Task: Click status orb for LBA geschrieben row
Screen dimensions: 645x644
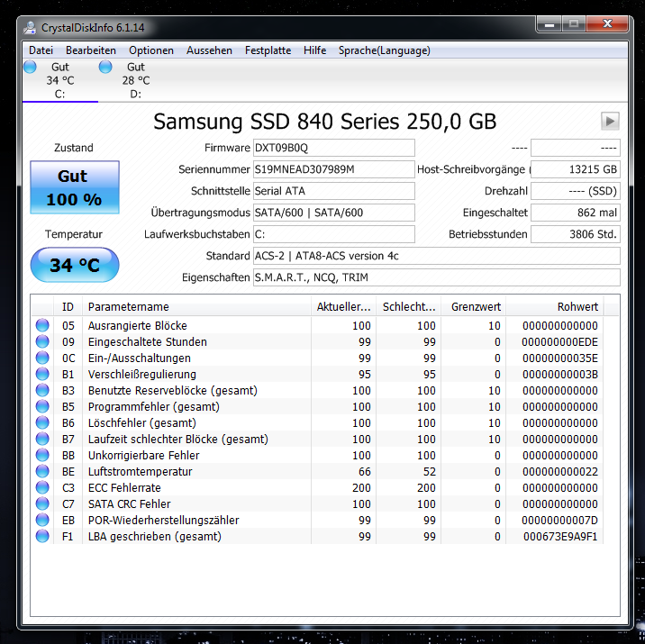Action: (x=42, y=536)
